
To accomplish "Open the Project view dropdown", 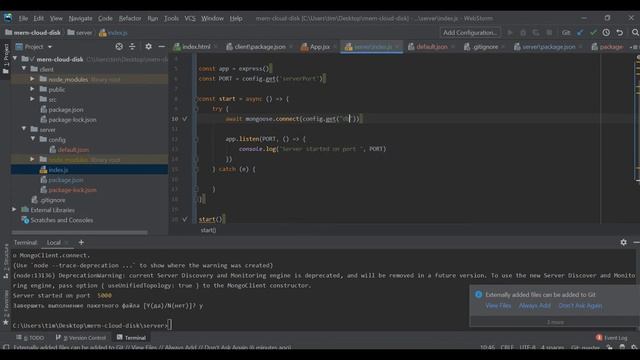I will tap(34, 47).
